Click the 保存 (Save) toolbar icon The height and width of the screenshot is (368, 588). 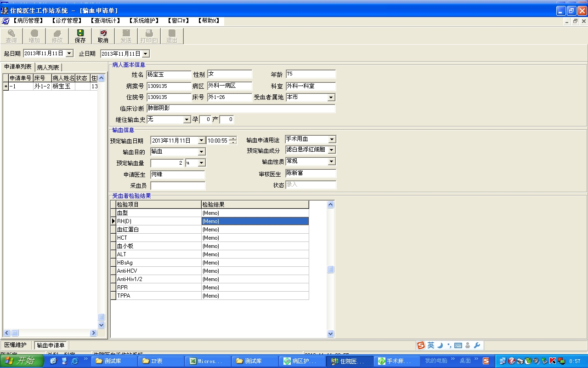(80, 36)
